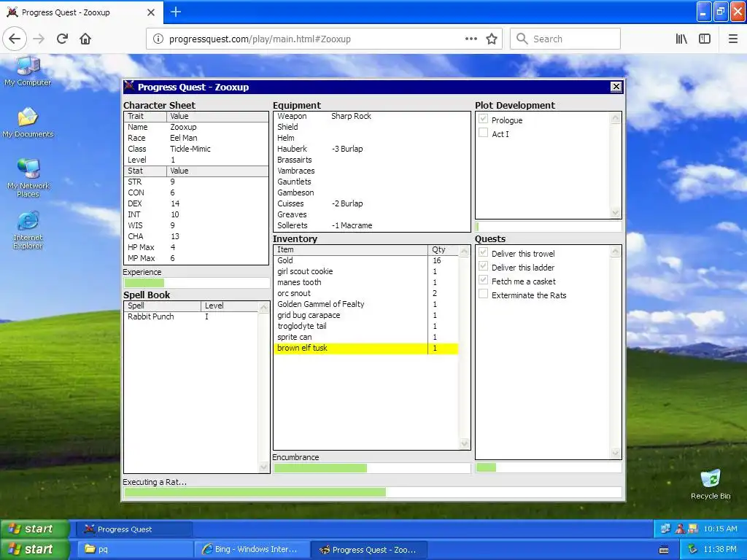Bookmark this page with star icon
Image resolution: width=747 pixels, height=560 pixels.
[x=492, y=39]
